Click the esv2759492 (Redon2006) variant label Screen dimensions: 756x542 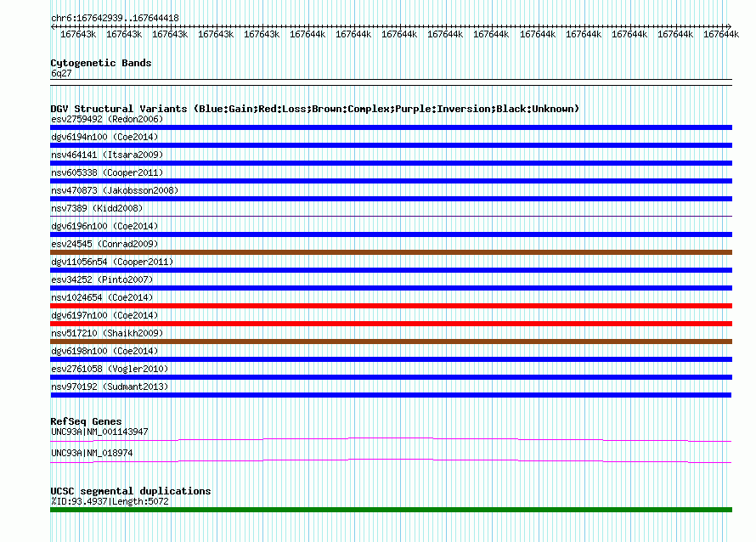pos(107,119)
